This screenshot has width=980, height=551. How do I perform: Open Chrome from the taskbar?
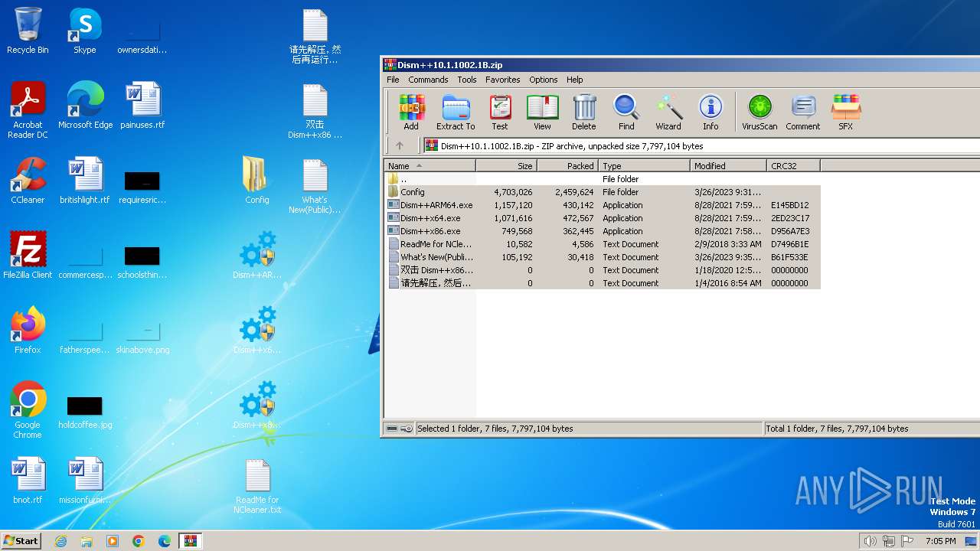coord(139,541)
